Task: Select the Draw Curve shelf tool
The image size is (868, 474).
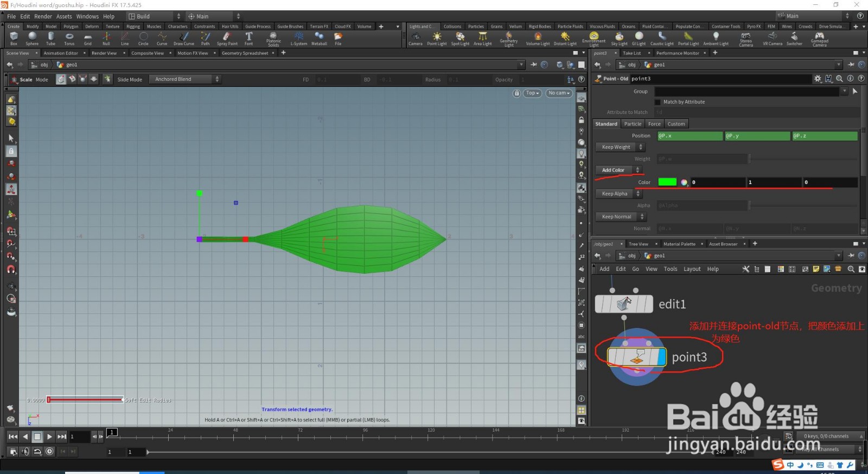Action: click(183, 39)
